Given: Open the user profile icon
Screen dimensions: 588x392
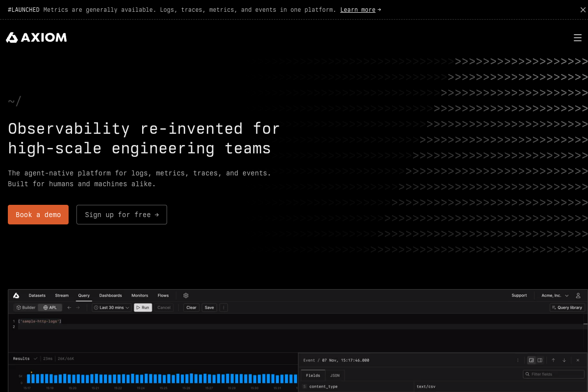Looking at the screenshot, I should [578, 295].
